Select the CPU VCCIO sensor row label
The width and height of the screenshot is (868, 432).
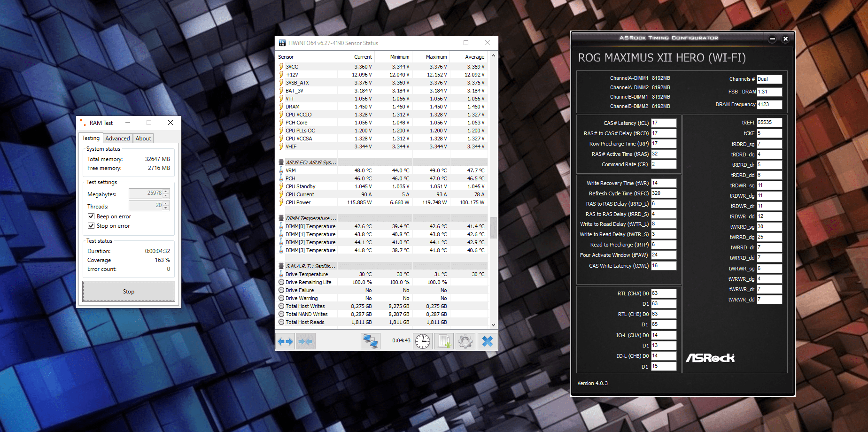299,115
